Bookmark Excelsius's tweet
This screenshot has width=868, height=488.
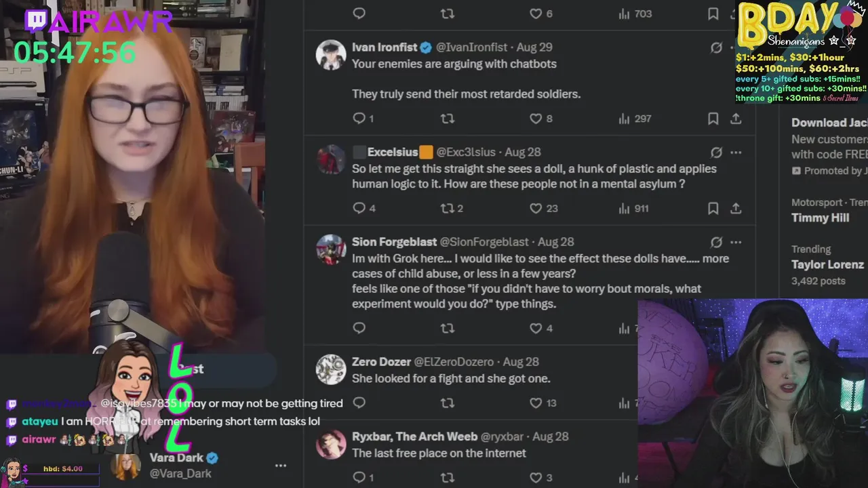tap(713, 208)
